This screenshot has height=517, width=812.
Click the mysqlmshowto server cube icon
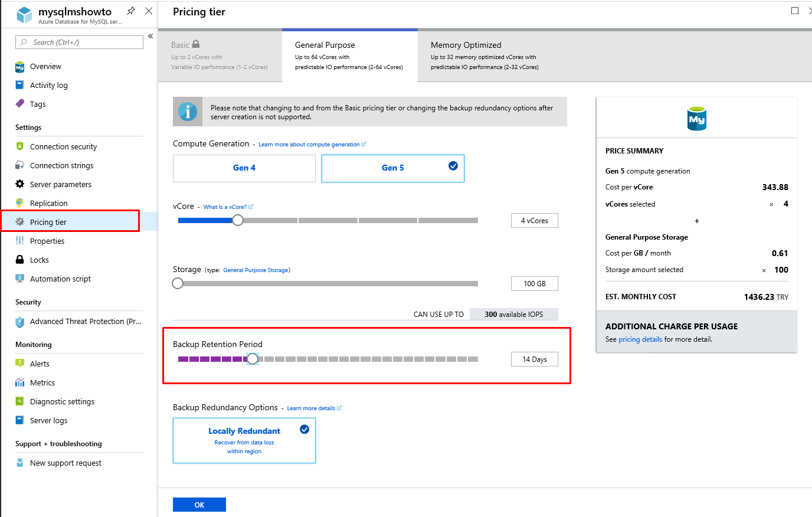[24, 15]
